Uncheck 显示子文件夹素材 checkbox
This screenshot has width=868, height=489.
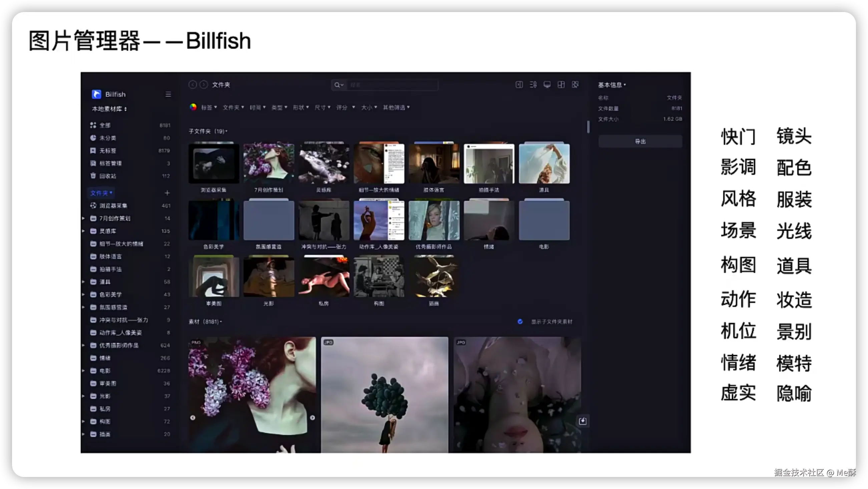click(x=520, y=322)
